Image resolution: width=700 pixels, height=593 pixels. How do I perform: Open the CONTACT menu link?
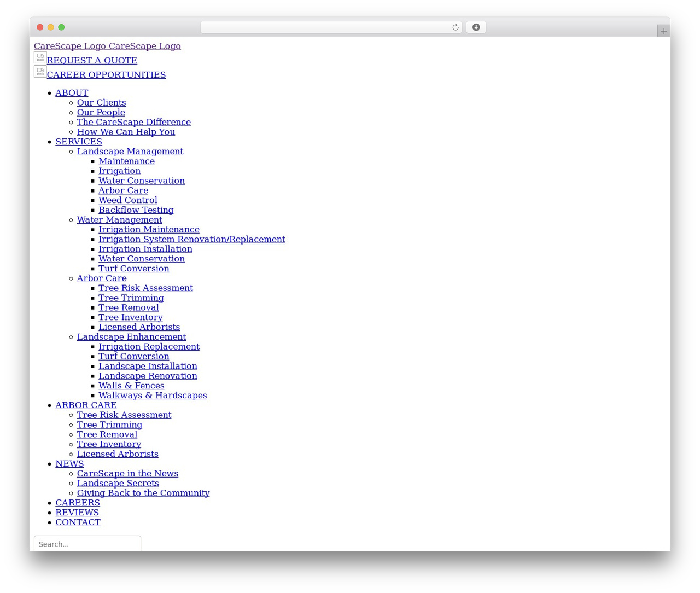point(78,522)
